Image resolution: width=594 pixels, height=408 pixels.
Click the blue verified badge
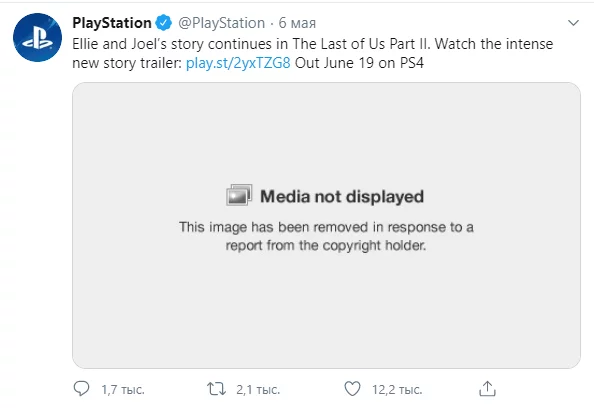tap(164, 23)
